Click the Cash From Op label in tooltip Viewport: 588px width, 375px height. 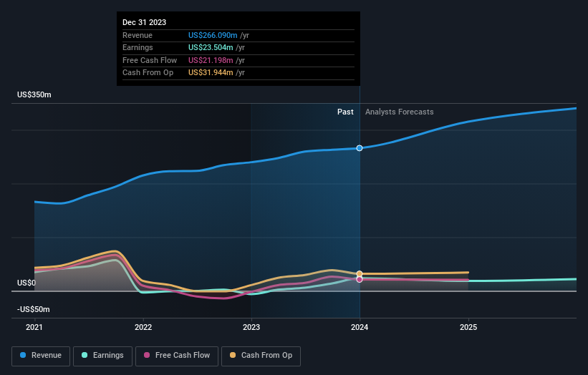pos(148,73)
